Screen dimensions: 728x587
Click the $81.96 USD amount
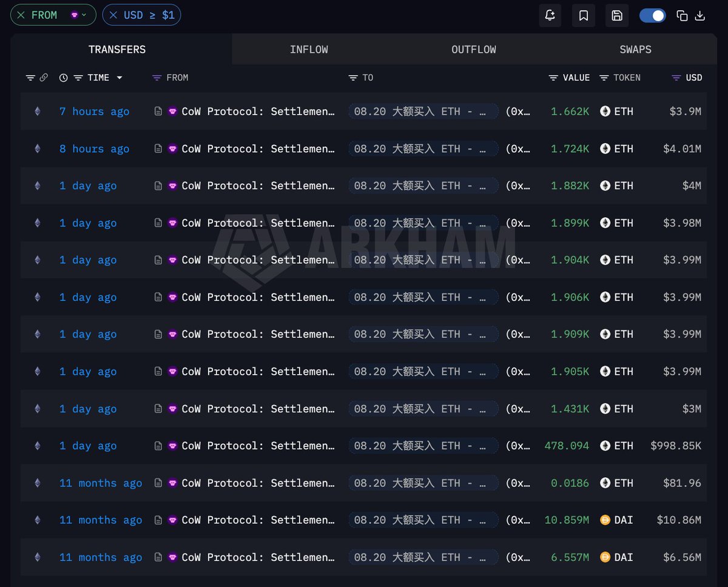[682, 483]
